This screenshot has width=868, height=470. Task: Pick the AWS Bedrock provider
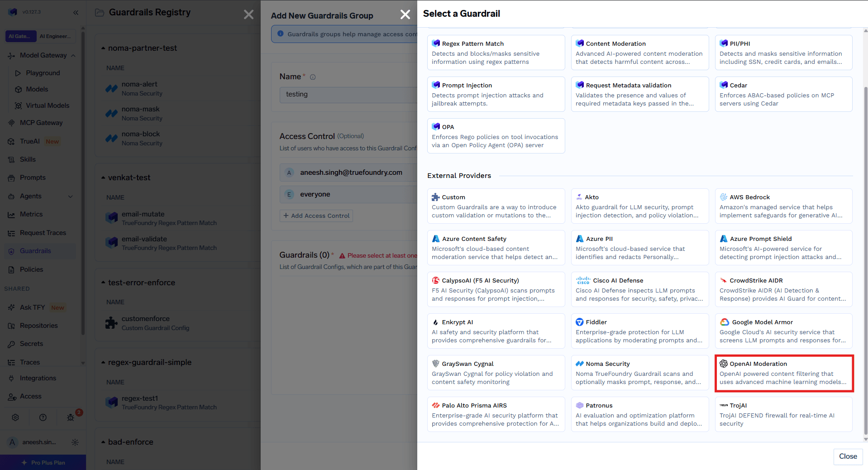click(784, 206)
